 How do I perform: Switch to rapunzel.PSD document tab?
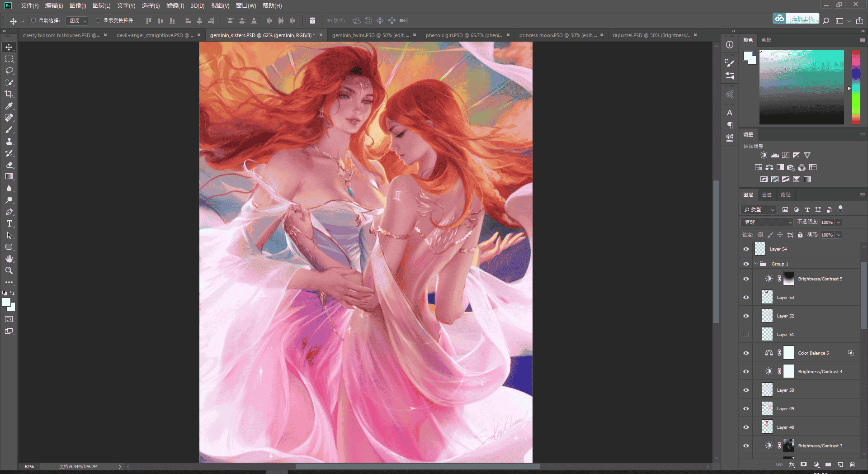tap(651, 35)
